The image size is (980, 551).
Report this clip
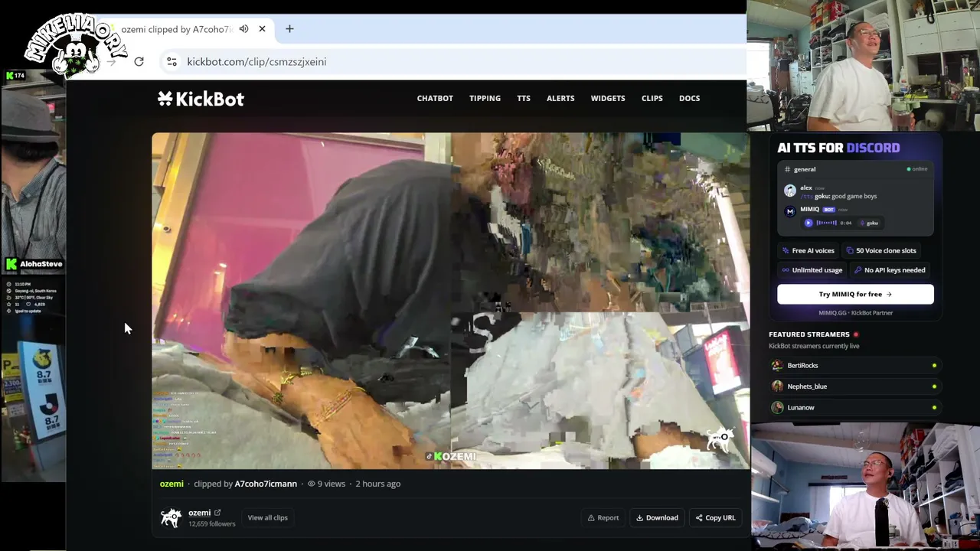click(603, 518)
